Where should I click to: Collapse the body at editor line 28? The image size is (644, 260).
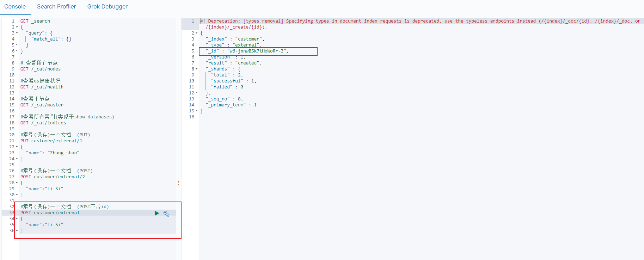point(17,183)
